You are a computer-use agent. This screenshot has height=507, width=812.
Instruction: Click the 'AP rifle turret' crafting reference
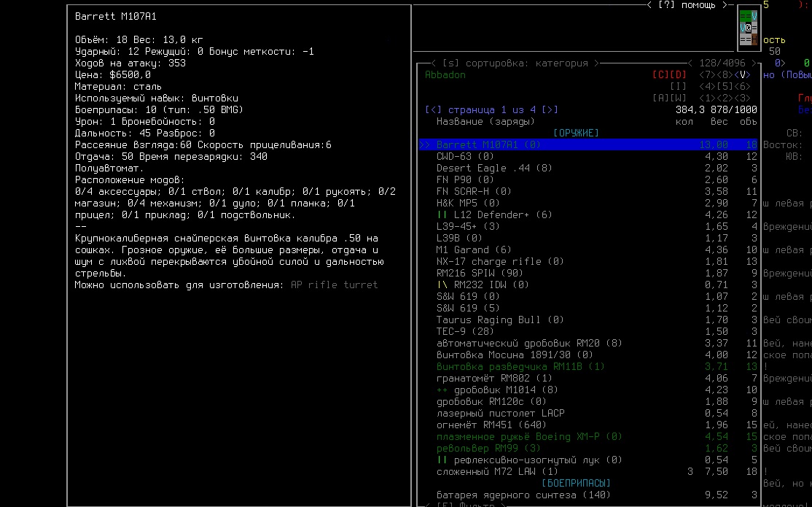(x=335, y=285)
